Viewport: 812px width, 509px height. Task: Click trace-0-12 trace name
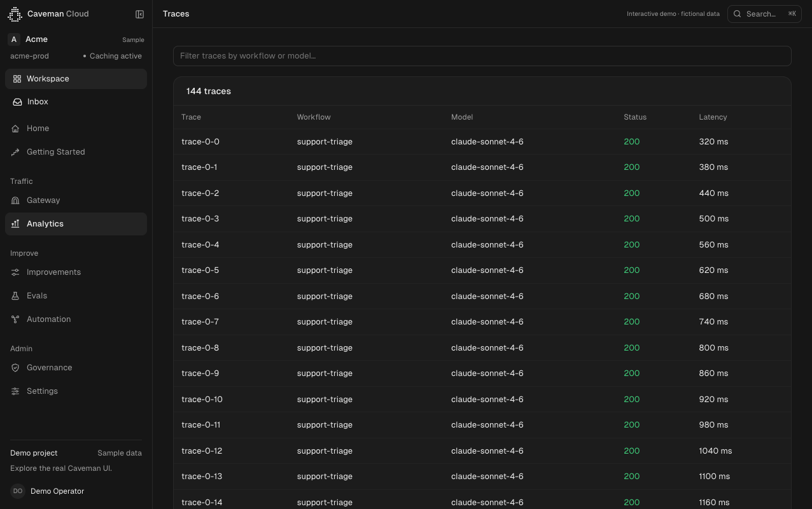pos(202,451)
